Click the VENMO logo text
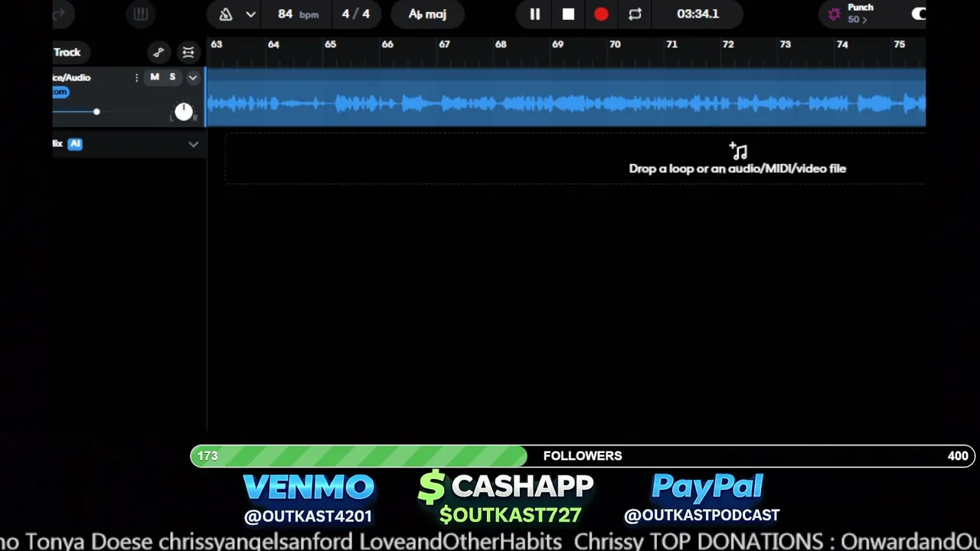This screenshot has width=980, height=551. coord(309,487)
